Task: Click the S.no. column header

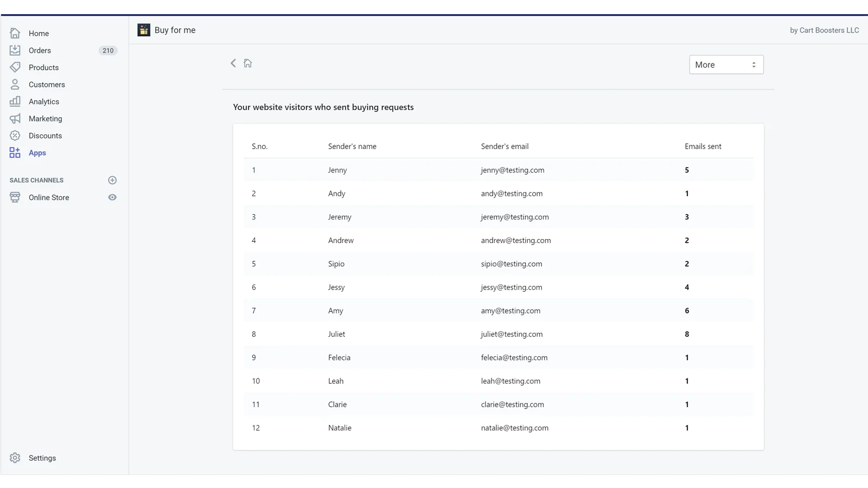Action: click(x=259, y=146)
